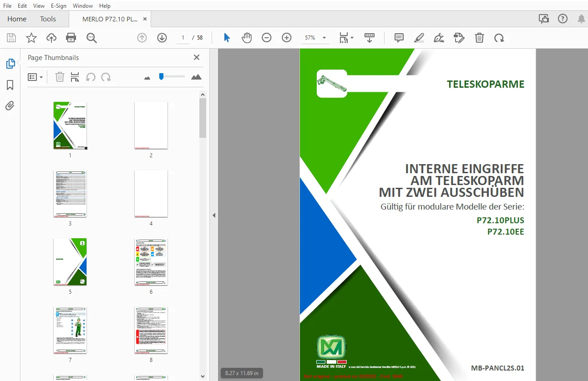Select page 4 thumbnail

[151, 194]
